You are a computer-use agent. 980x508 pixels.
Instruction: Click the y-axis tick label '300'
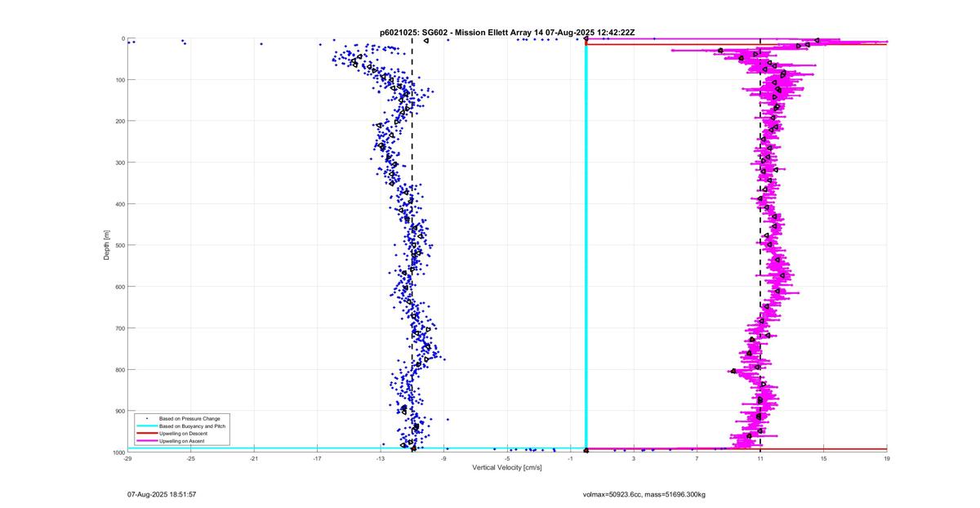(119, 163)
